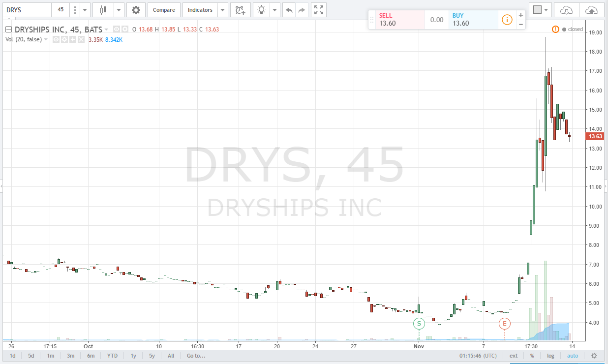
Task: Select the YTD time range
Action: point(112,356)
